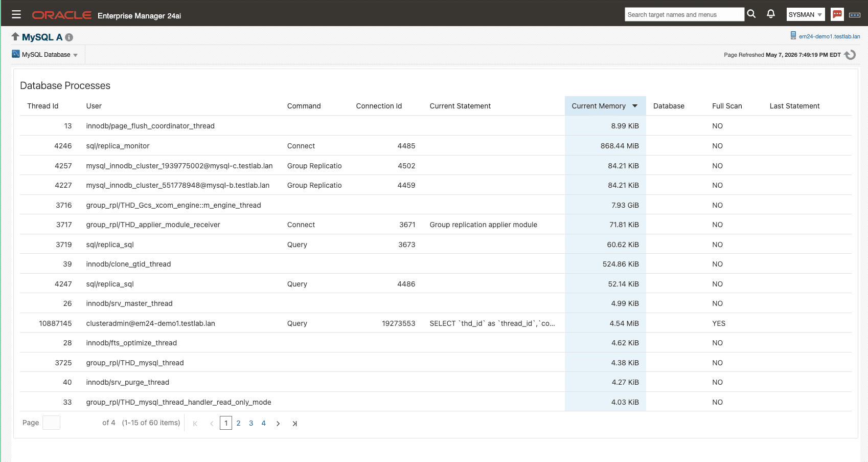This screenshot has width=868, height=462.
Task: Click the host server icon beside em24-demo1
Action: [x=793, y=36]
